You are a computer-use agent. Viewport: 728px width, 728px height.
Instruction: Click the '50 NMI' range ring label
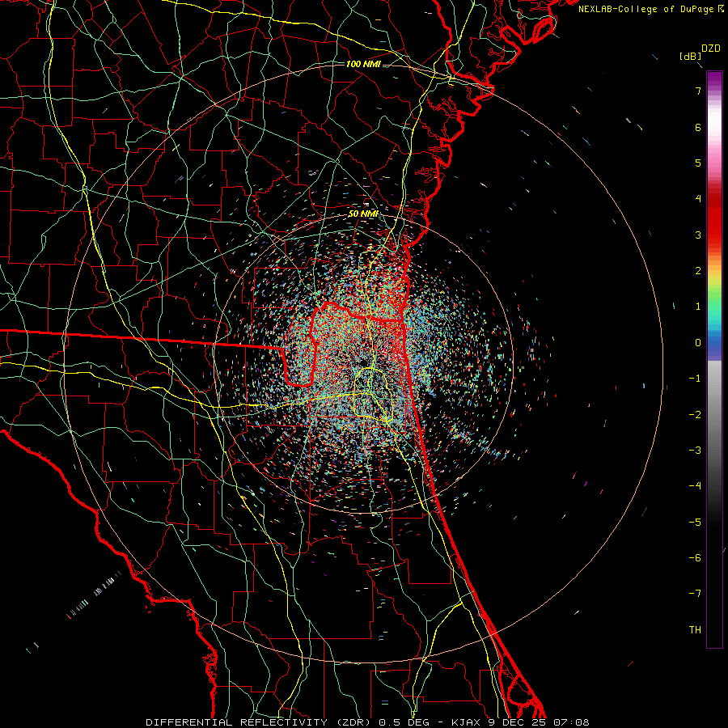[x=362, y=214]
